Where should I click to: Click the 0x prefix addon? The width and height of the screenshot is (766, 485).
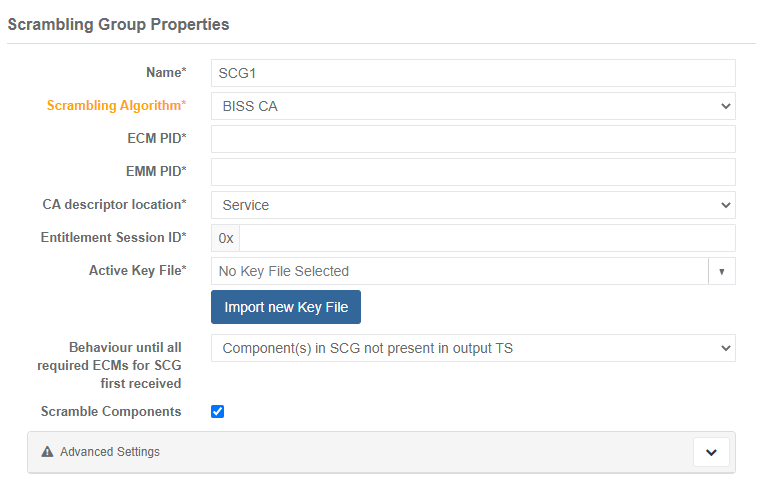[x=226, y=238]
